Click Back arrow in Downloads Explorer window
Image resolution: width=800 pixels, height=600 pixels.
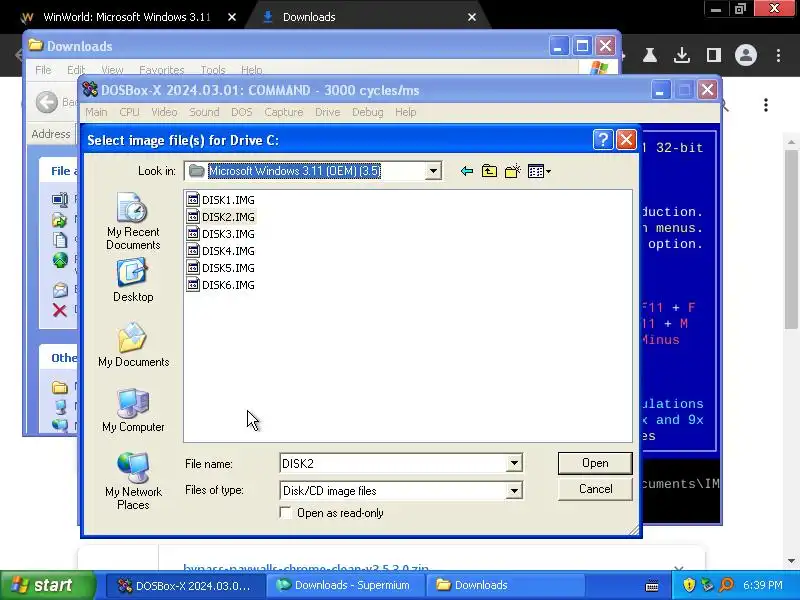pyautogui.click(x=47, y=102)
